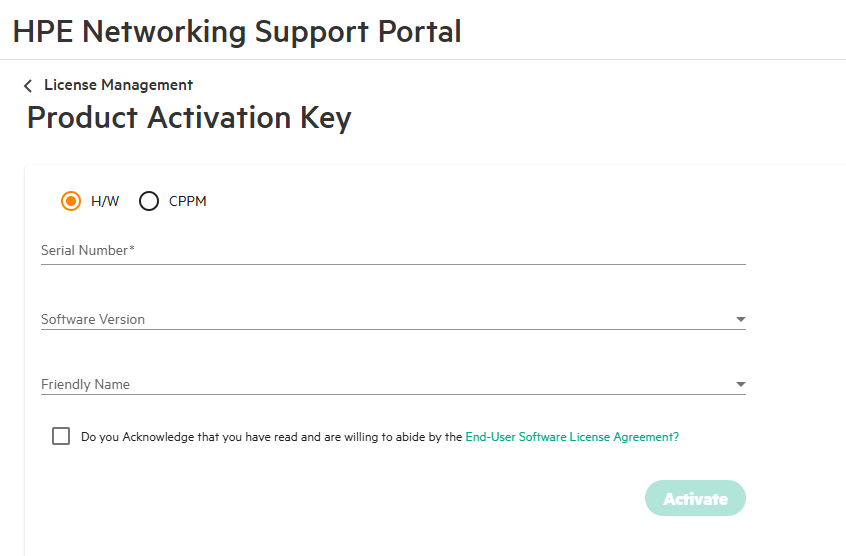Click the Activate button

pos(695,498)
